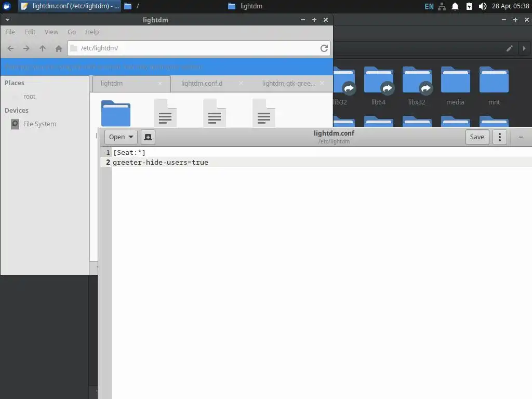
Task: Open the media folder in background window
Action: [x=455, y=87]
